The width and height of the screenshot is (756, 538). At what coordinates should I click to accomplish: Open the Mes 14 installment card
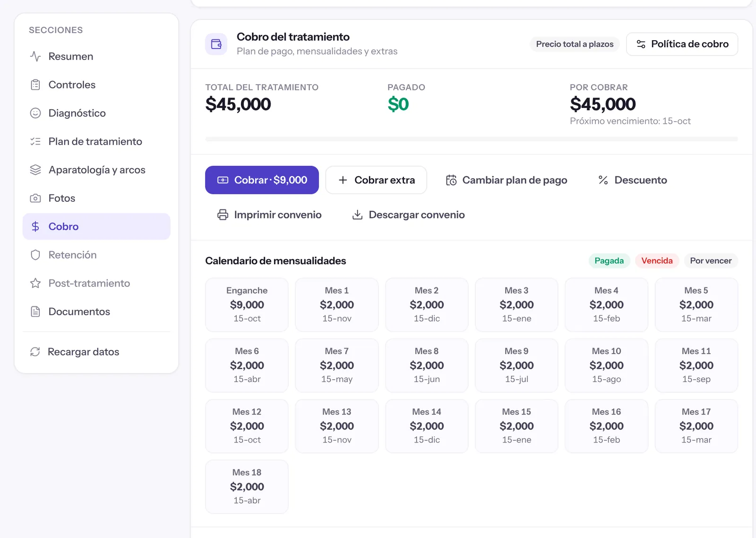point(427,426)
